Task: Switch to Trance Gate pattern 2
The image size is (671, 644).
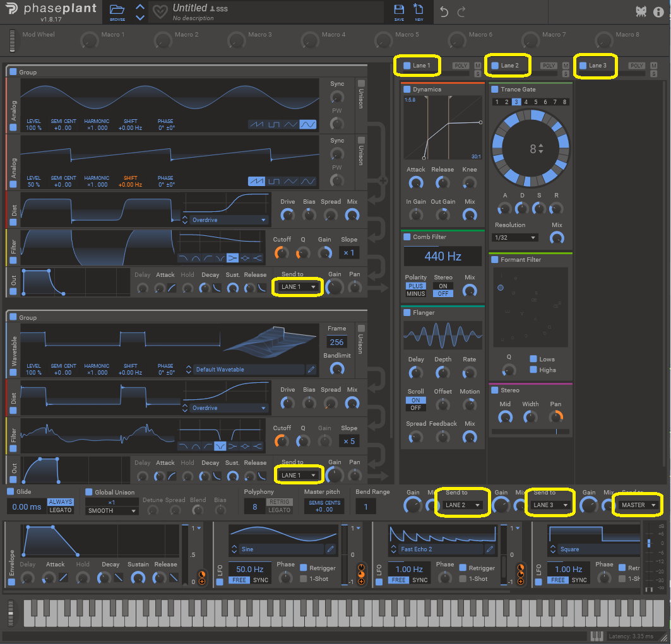Action: point(507,102)
